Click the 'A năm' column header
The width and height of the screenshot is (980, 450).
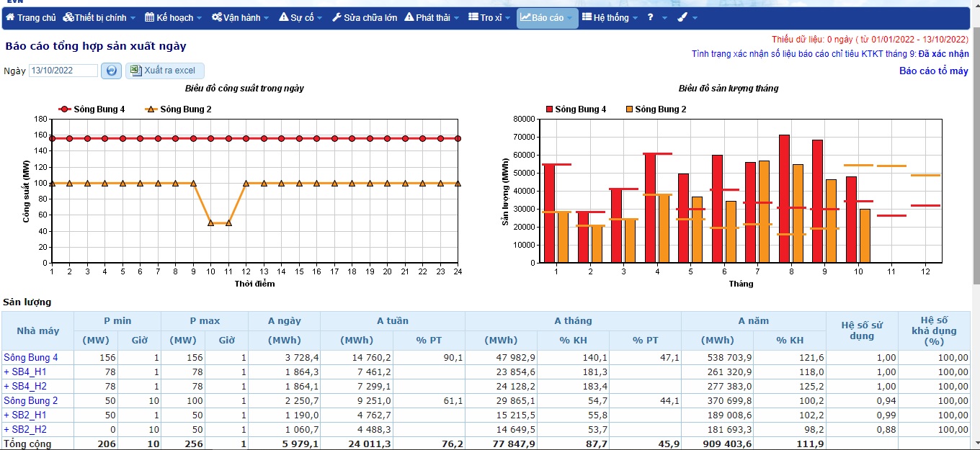754,320
